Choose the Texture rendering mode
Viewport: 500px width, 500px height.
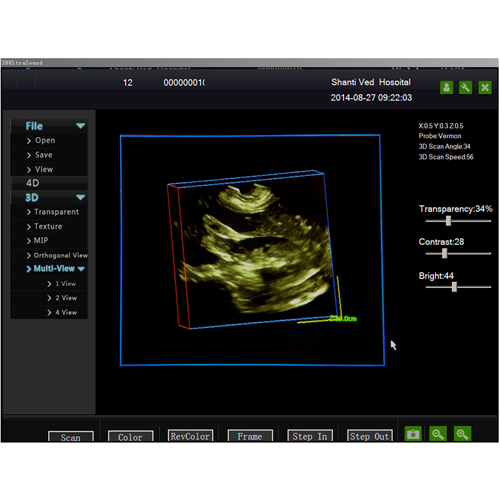pos(49,226)
